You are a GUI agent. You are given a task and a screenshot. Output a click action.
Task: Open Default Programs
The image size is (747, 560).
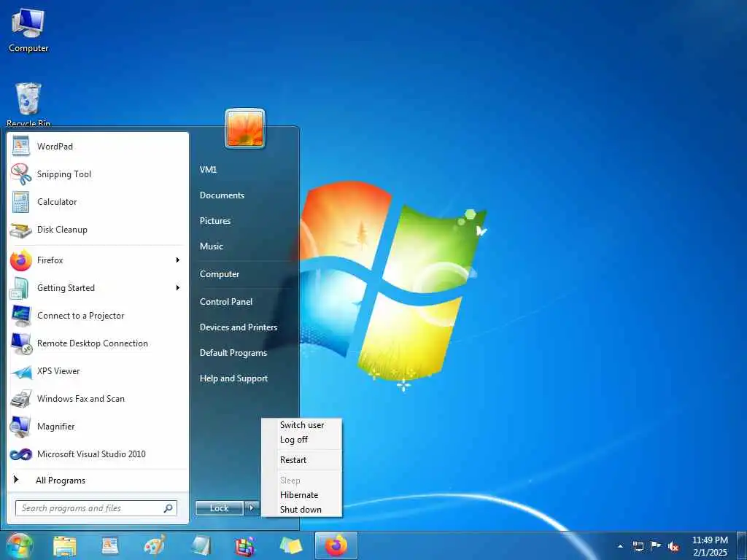pos(233,353)
